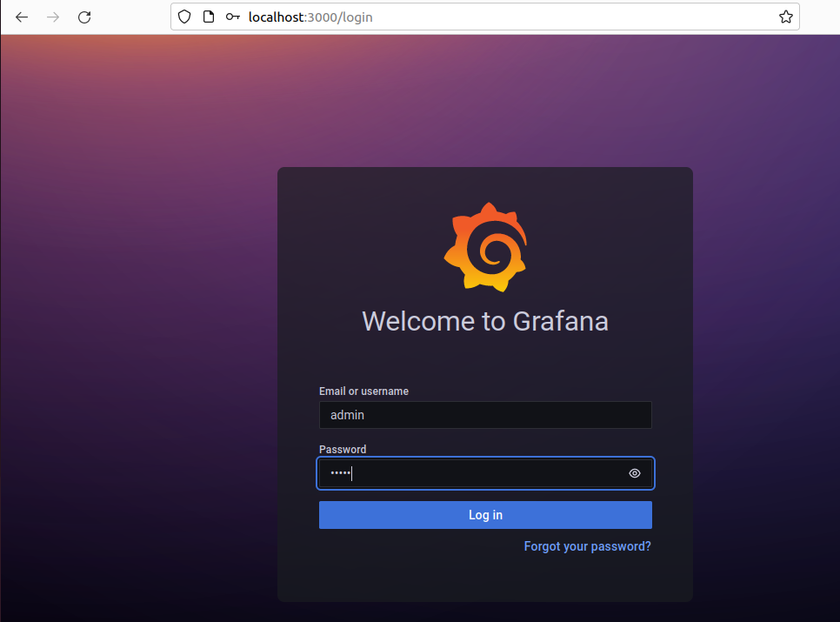Show password using the eye icon
The width and height of the screenshot is (840, 622).
(x=634, y=473)
